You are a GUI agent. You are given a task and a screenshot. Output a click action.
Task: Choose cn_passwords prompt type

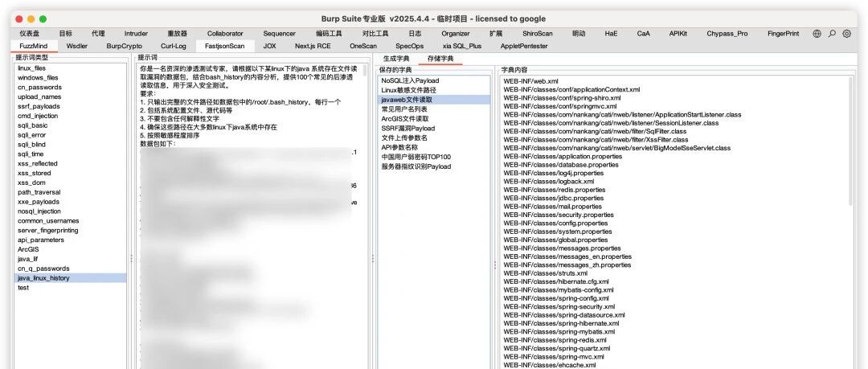70,87
